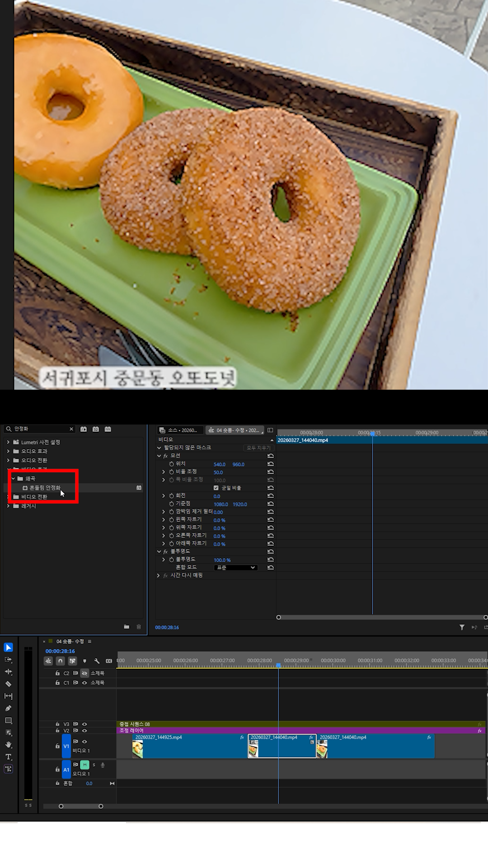This screenshot has width=488, height=868.
Task: Click the delete trash icon in Effects panel
Action: click(x=139, y=627)
